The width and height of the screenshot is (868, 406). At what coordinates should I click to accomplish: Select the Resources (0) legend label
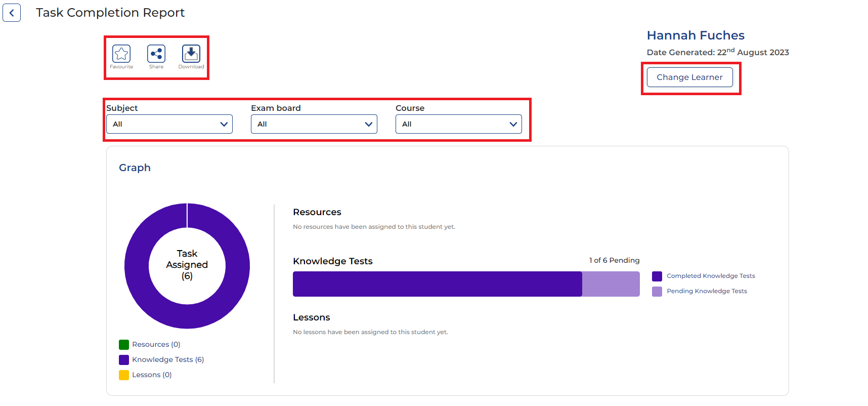point(156,344)
